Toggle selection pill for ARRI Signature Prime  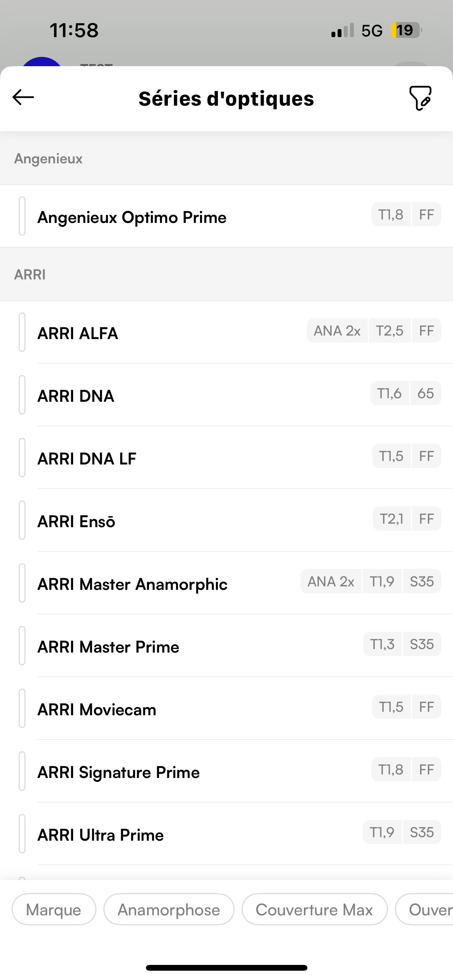[x=22, y=771]
